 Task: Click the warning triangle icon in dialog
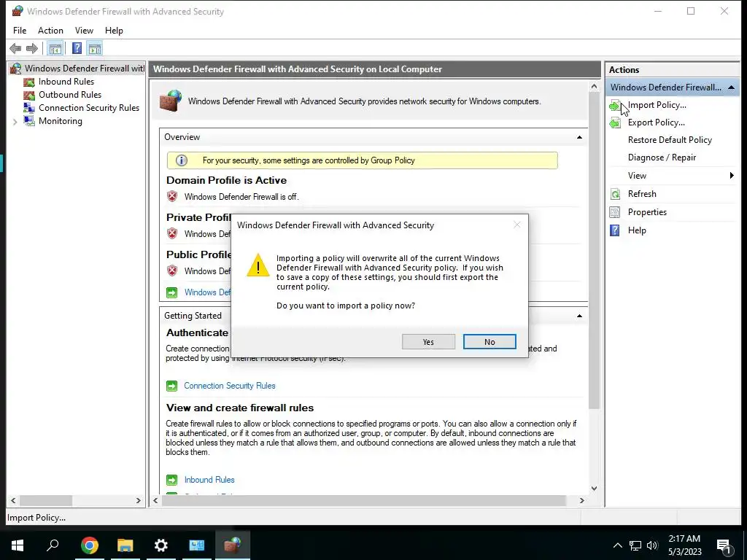point(258,265)
